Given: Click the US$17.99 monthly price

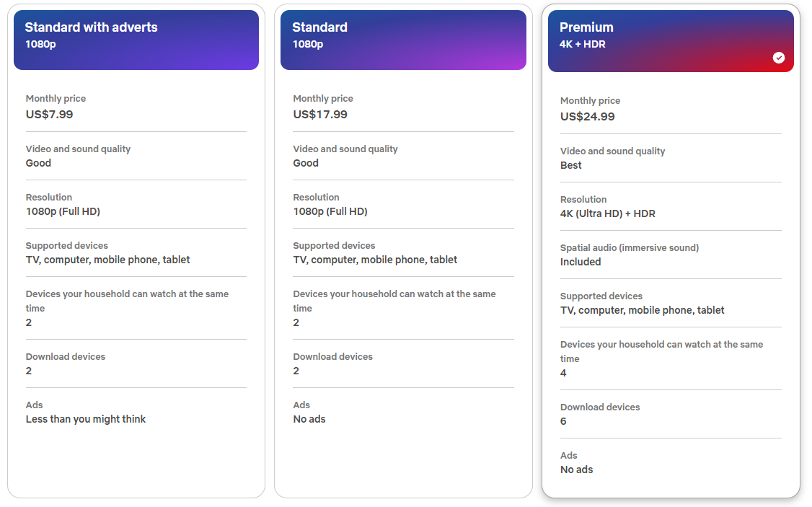Looking at the screenshot, I should point(320,114).
